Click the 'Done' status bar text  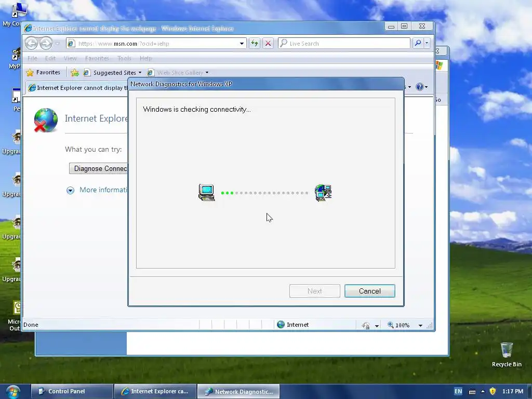[31, 325]
